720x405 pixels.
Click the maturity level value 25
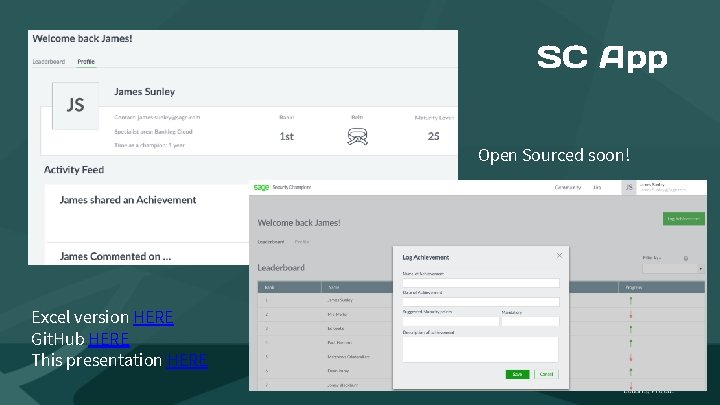(x=433, y=136)
